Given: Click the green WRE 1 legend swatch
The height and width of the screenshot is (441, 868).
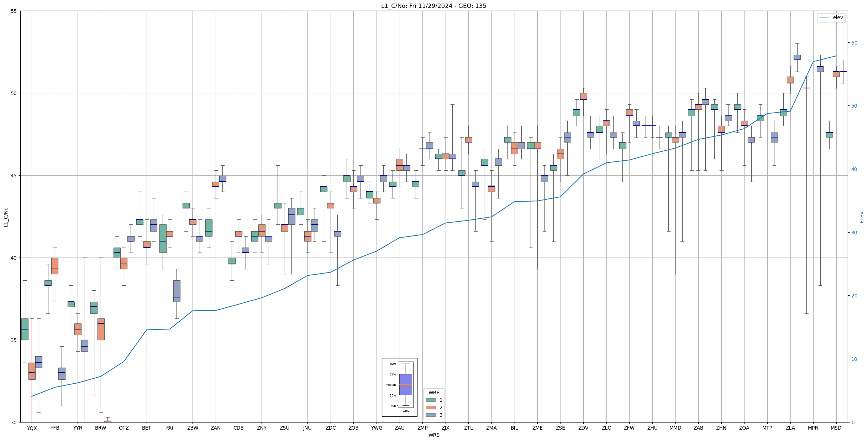Looking at the screenshot, I should 430,400.
